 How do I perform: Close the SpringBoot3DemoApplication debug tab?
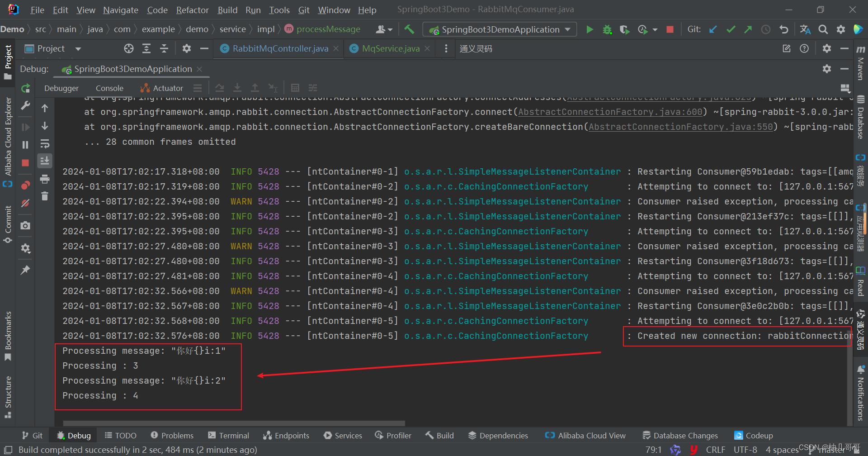(x=199, y=69)
